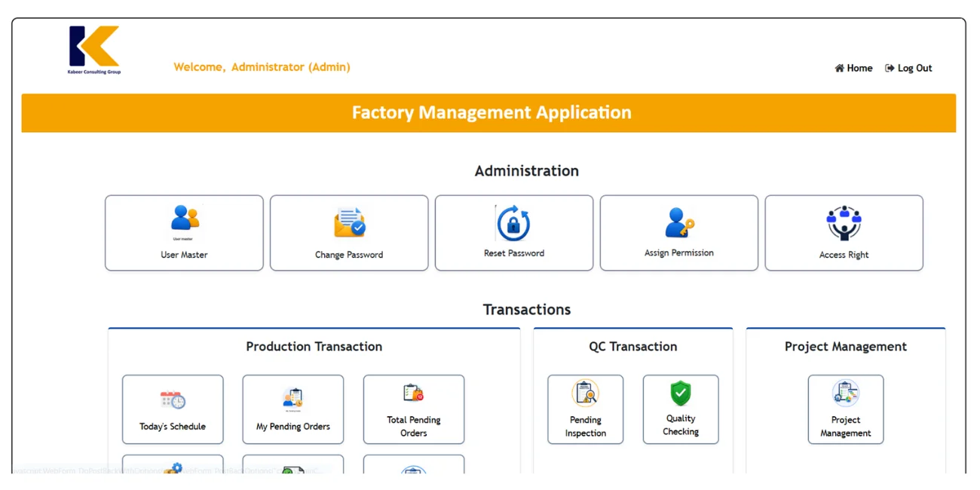Click the Kabeer Consulting Group logo
This screenshot has height=490, width=980.
[94, 51]
